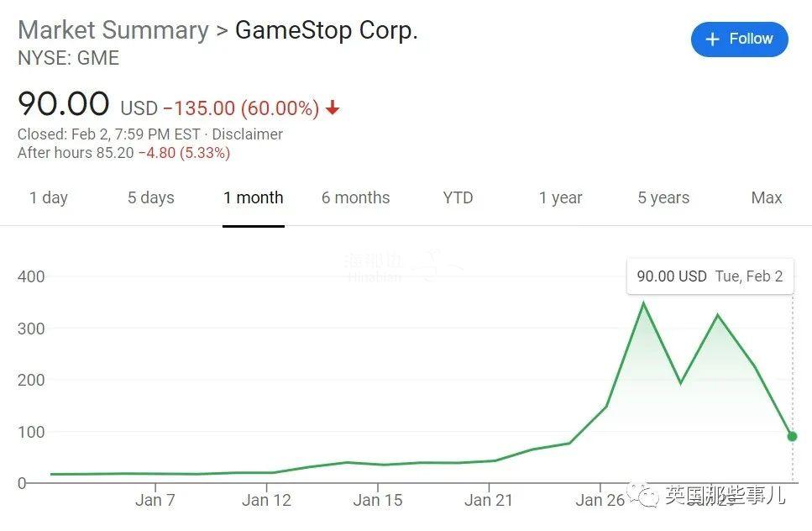
Task: Switch to the 1 day tab
Action: click(x=49, y=197)
